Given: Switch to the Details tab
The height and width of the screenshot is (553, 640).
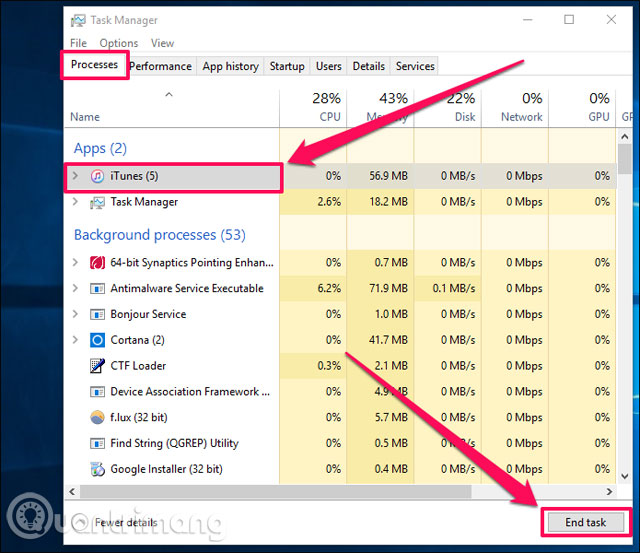Looking at the screenshot, I should [369, 66].
